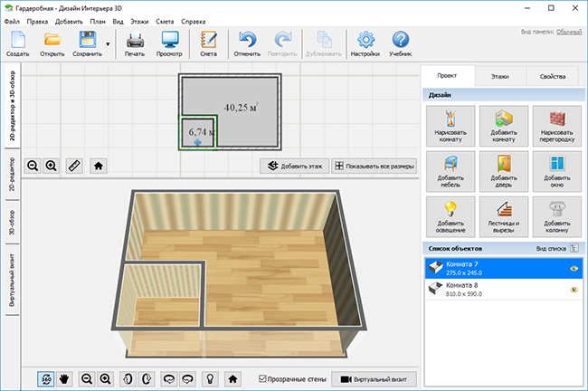Open the Вид панели Обычный selector
Viewport: 588px width, 391px height.
(568, 32)
